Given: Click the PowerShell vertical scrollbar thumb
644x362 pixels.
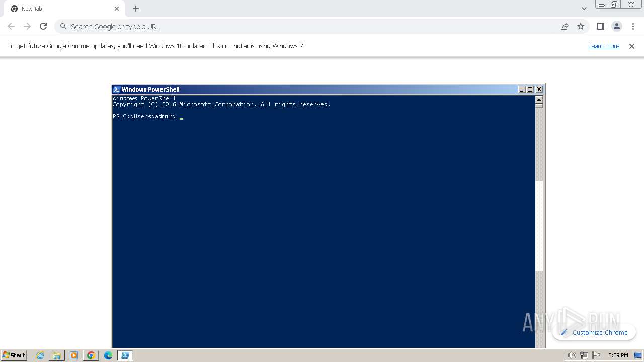Looking at the screenshot, I should click(x=539, y=106).
